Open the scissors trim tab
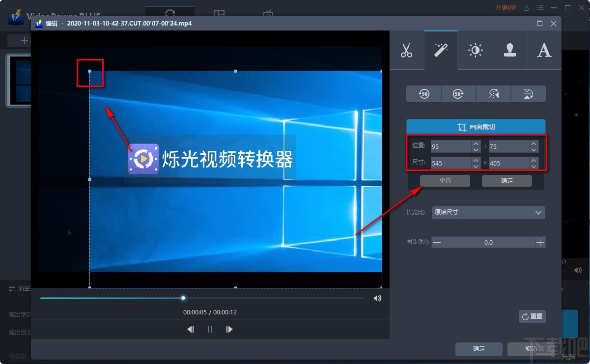This screenshot has height=364, width=590. 406,51
